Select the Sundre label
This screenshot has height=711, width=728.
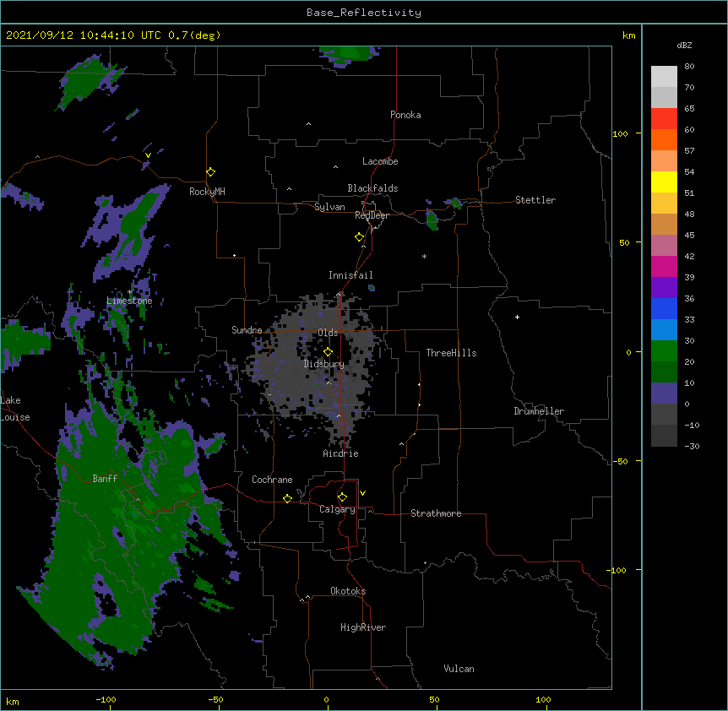tap(247, 330)
